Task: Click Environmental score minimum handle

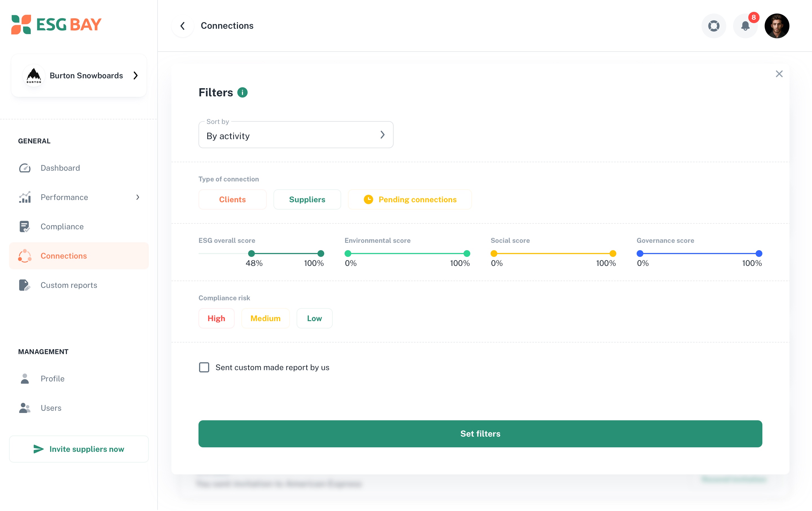Action: pyautogui.click(x=348, y=254)
